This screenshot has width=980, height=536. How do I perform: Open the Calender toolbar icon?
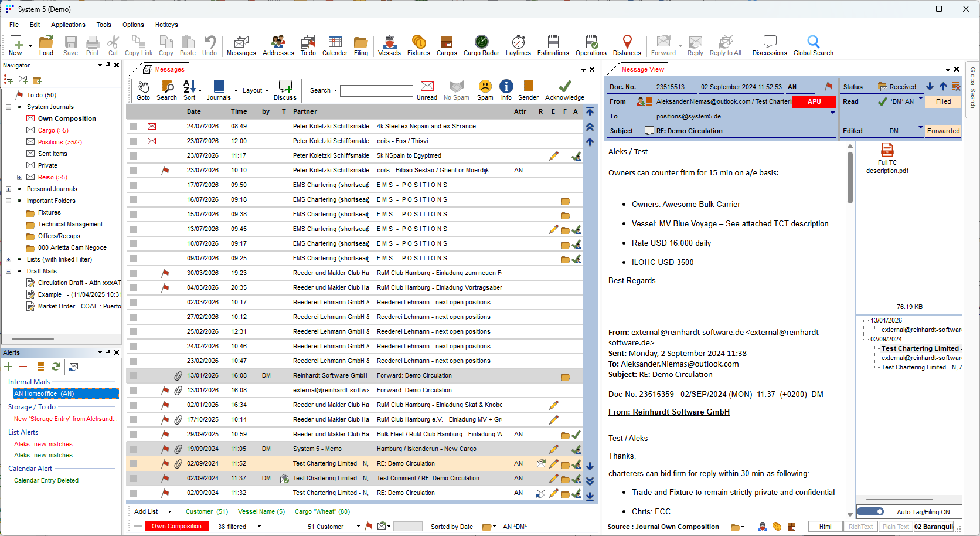tap(335, 46)
